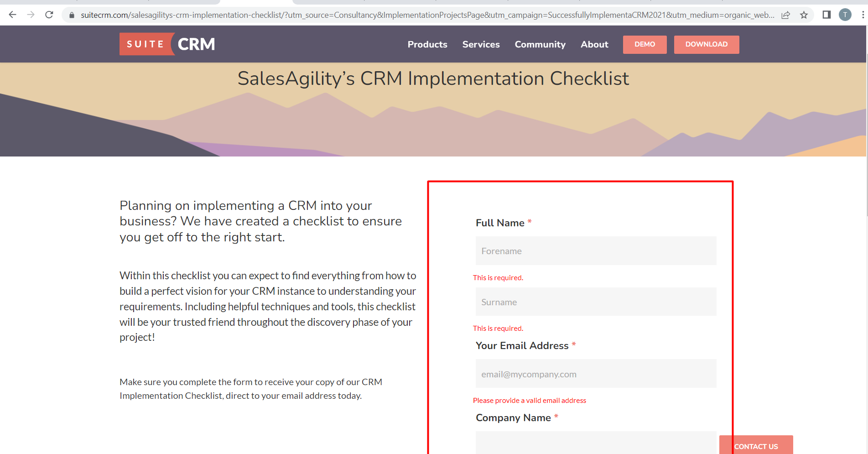Open the Services menu
This screenshot has height=454, width=868.
click(x=481, y=44)
